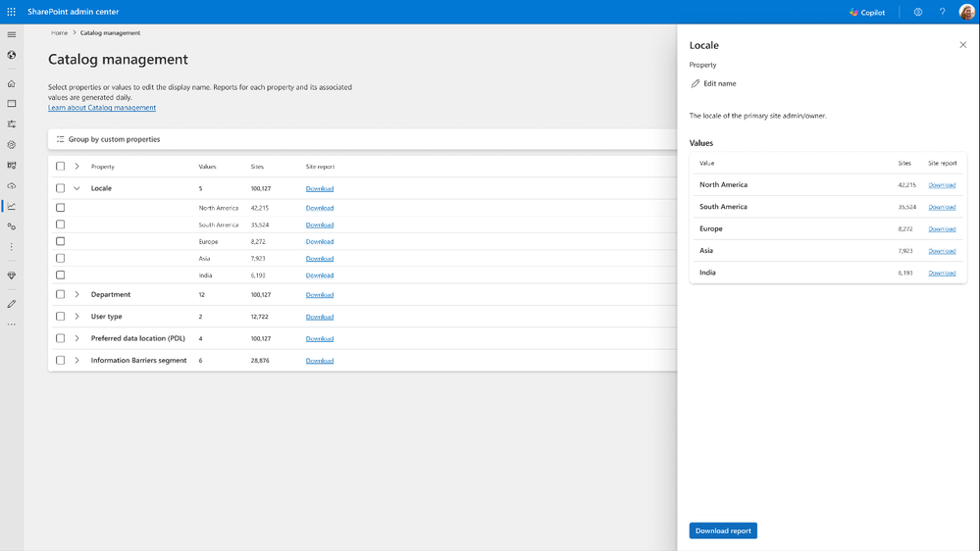
Task: Open the Reports chart icon in sidebar
Action: (x=11, y=206)
